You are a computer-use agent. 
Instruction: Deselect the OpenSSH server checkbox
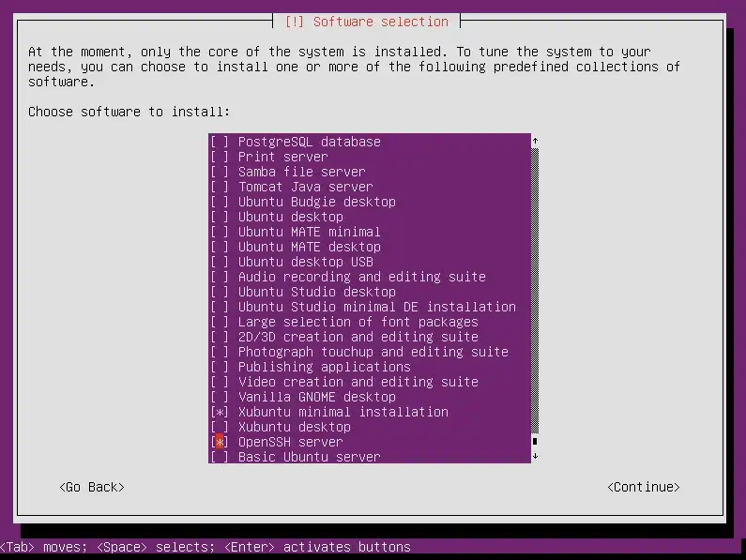tap(220, 442)
